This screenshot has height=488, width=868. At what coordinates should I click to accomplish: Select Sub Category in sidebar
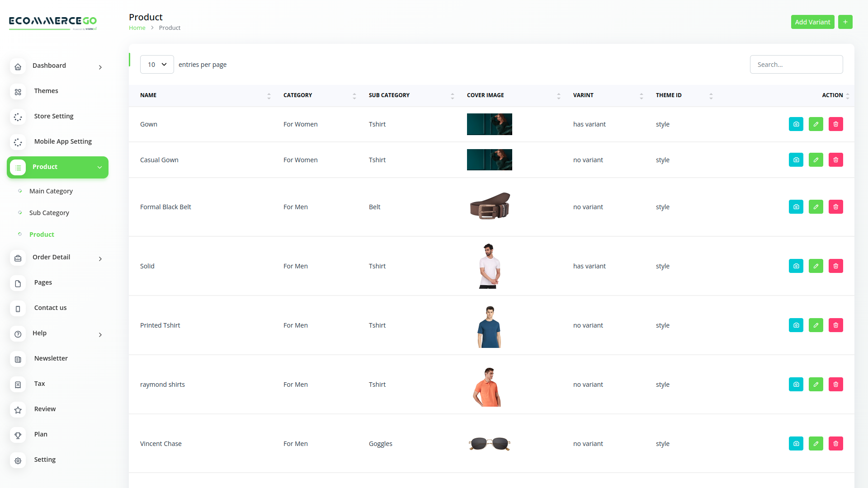pos(49,213)
